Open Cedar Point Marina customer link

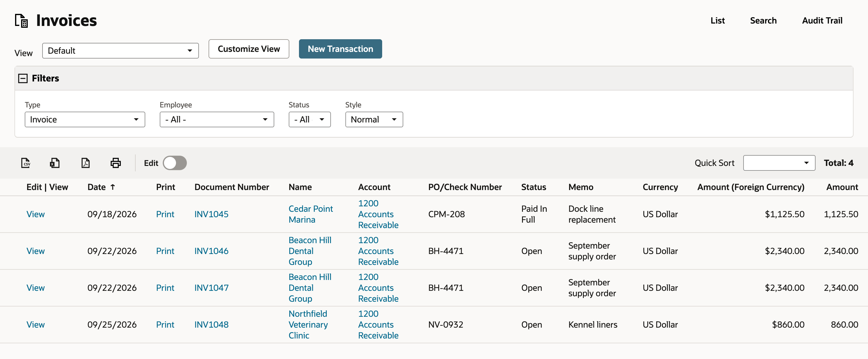[311, 214]
